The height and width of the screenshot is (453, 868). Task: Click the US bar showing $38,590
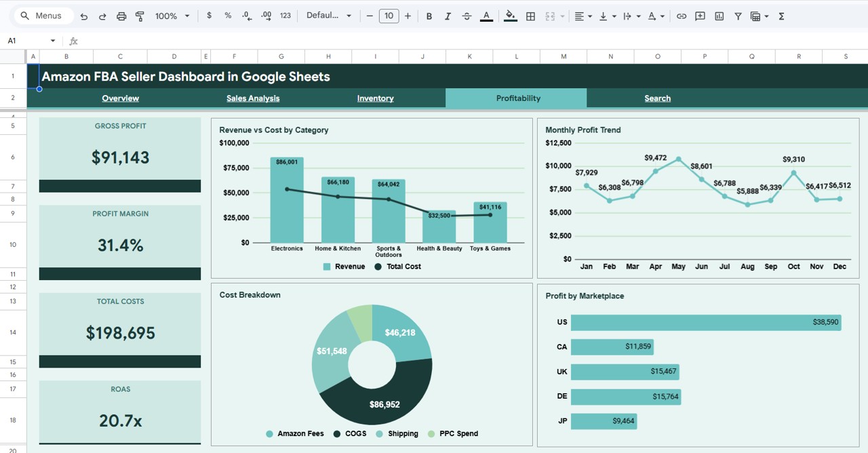706,322
